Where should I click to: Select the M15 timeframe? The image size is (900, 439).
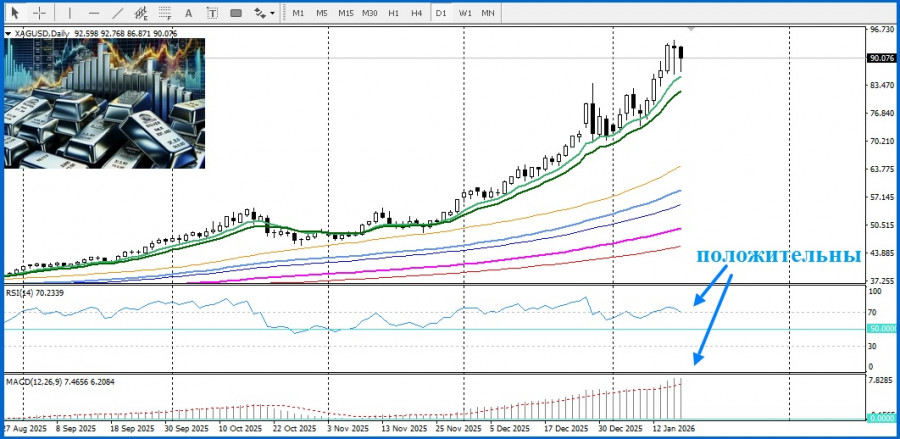345,13
